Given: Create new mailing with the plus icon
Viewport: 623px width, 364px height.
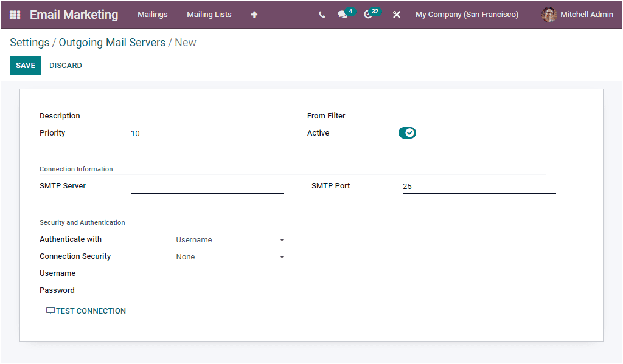Looking at the screenshot, I should [x=254, y=15].
